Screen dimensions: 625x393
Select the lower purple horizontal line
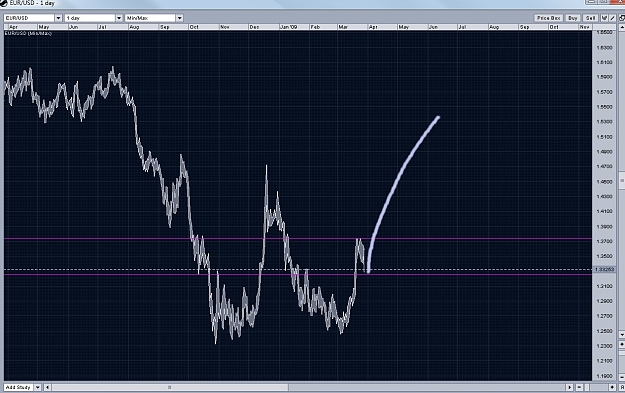(298, 275)
